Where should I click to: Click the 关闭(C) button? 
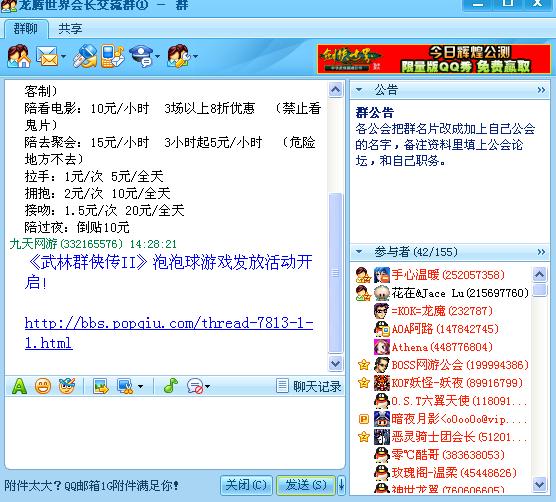(x=246, y=485)
